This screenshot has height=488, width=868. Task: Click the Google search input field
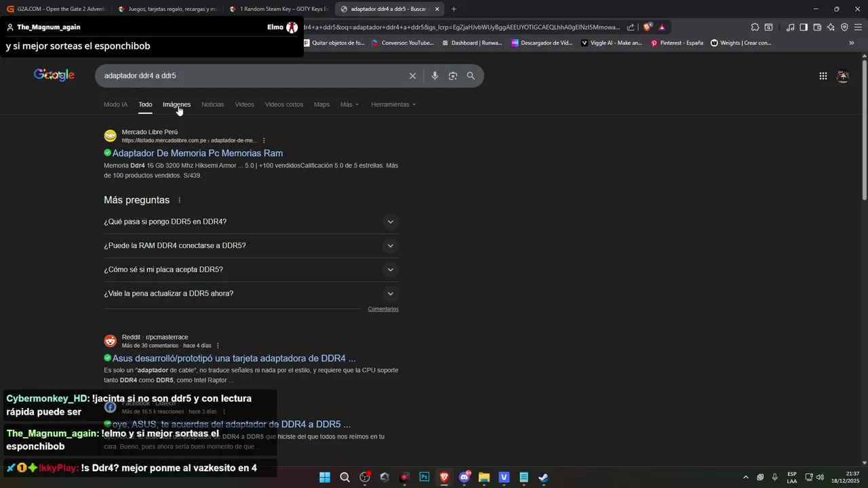pyautogui.click(x=251, y=76)
